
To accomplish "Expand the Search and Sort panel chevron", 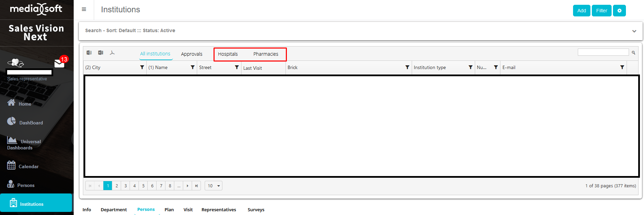I will click(x=634, y=31).
